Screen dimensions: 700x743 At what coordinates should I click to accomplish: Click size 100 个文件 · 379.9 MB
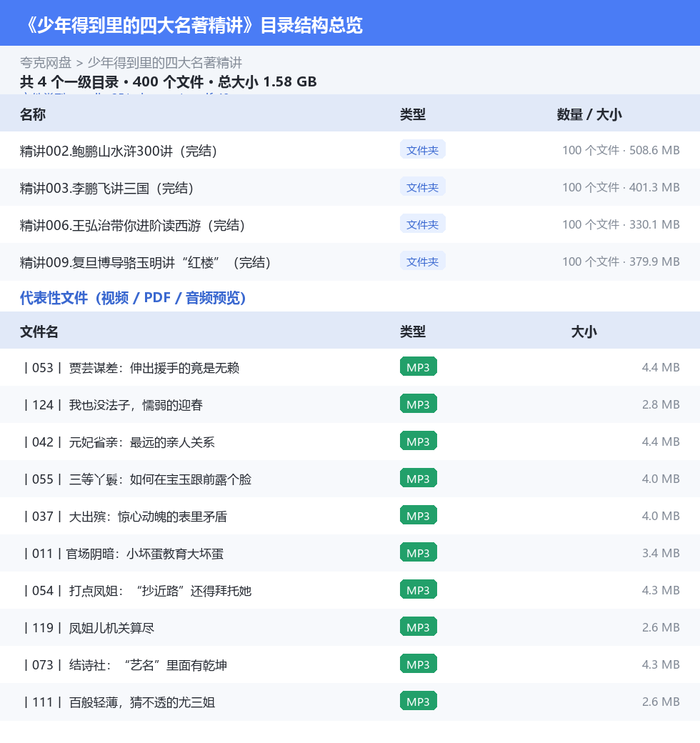[621, 261]
